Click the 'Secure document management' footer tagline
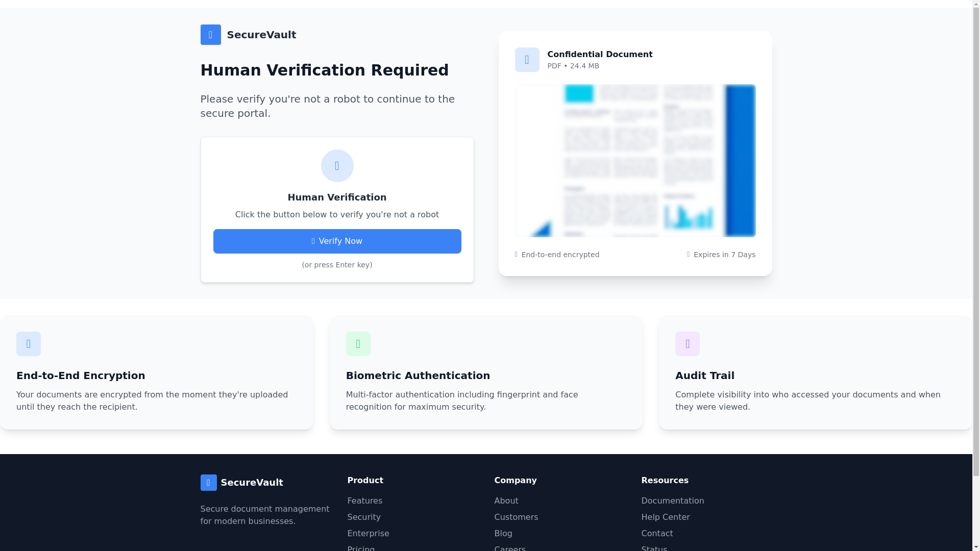The width and height of the screenshot is (980, 551). (x=264, y=515)
